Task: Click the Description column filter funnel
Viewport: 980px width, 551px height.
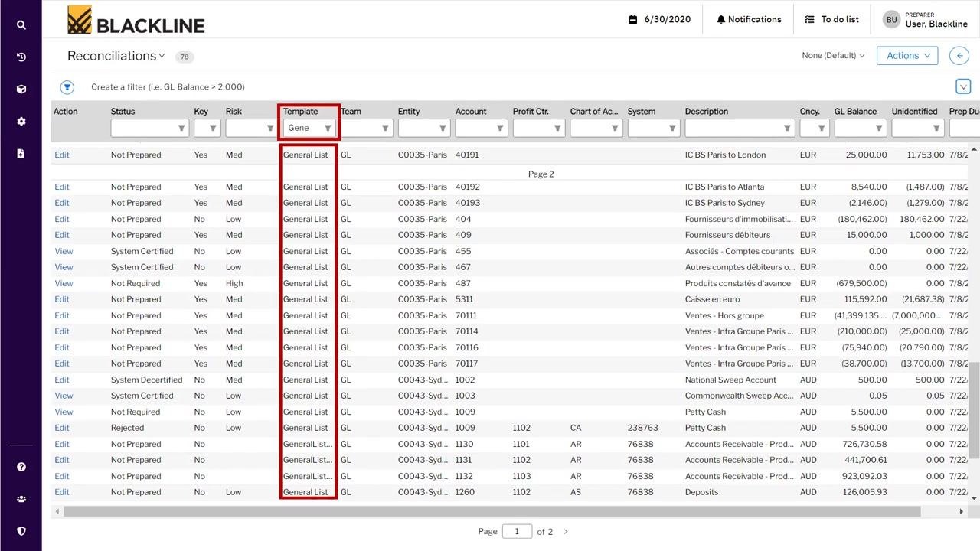Action: click(788, 128)
